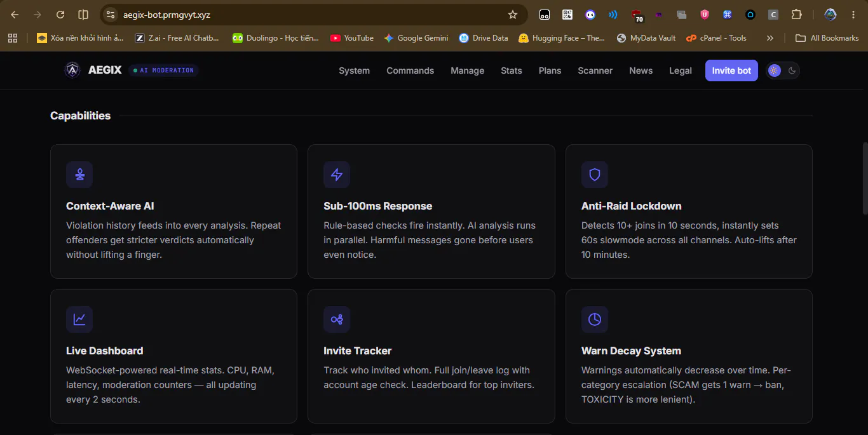Click the split-view icon beside reload
This screenshot has height=435, width=868.
point(83,15)
